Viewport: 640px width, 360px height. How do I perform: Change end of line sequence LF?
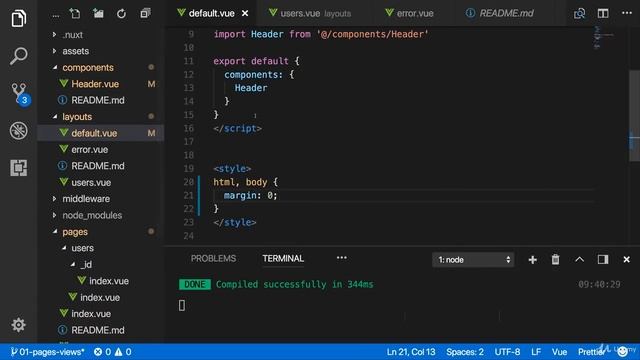(x=536, y=352)
